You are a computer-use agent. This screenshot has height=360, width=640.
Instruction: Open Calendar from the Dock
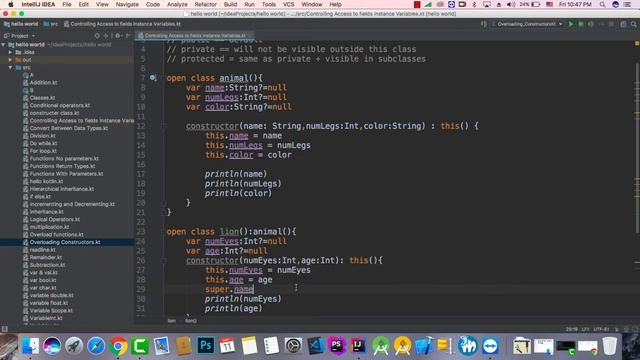227,346
